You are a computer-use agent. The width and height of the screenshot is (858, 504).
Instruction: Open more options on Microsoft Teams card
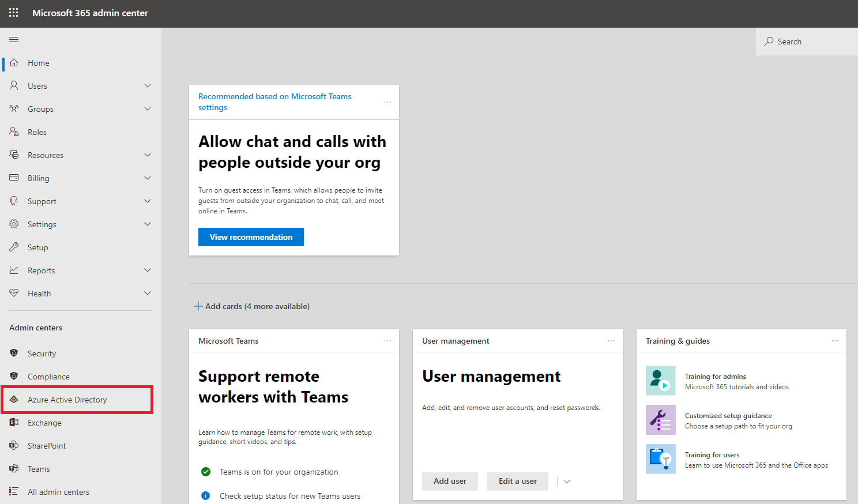coord(387,341)
